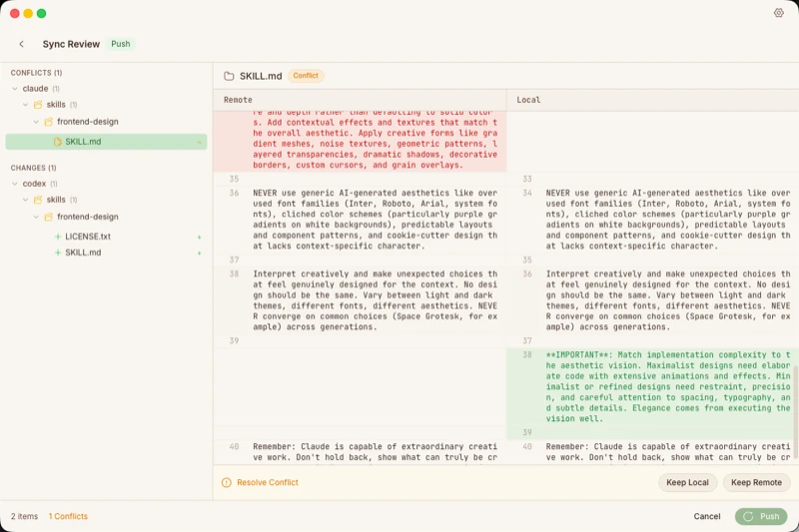
Task: Click local line number 38
Action: click(527, 355)
